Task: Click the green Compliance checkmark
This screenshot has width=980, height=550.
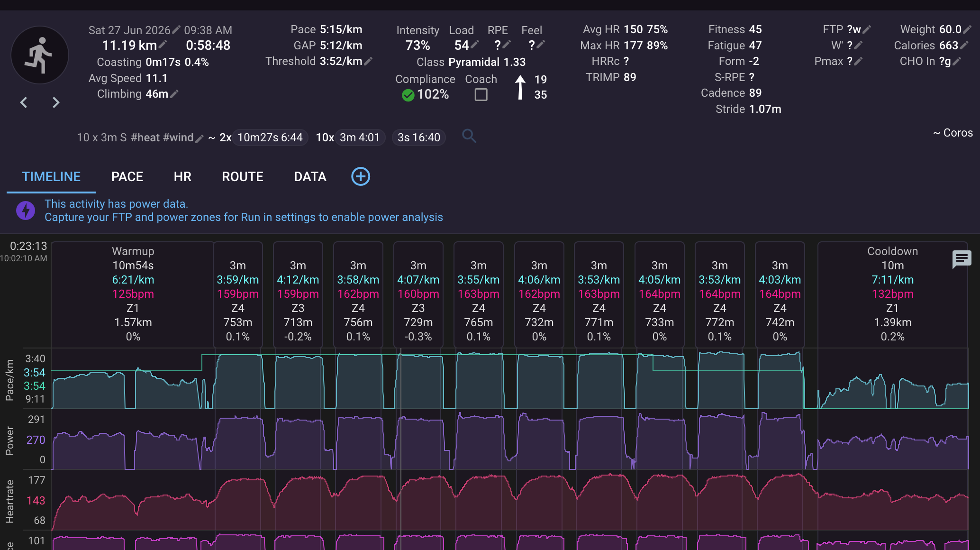Action: tap(408, 95)
